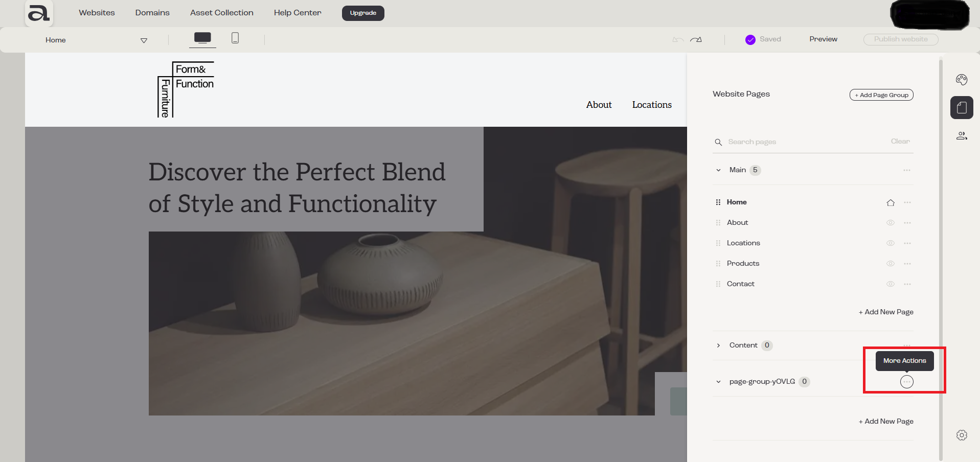Image resolution: width=980 pixels, height=462 pixels.
Task: Click drag handle of About page row
Action: point(718,223)
